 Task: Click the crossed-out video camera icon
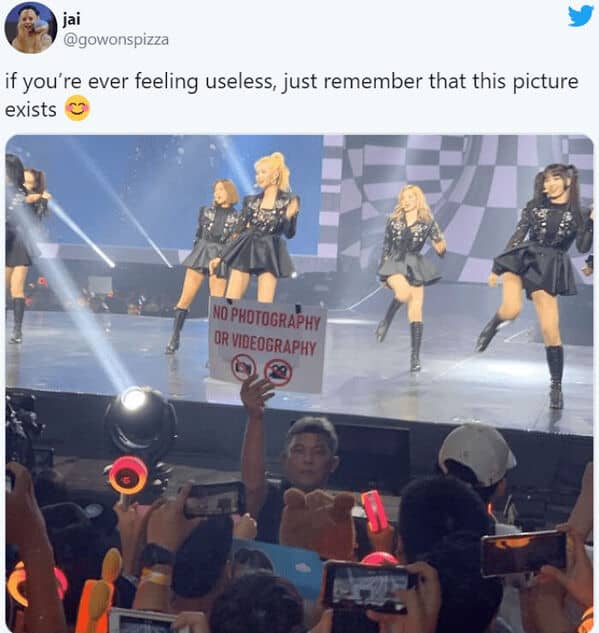point(279,372)
